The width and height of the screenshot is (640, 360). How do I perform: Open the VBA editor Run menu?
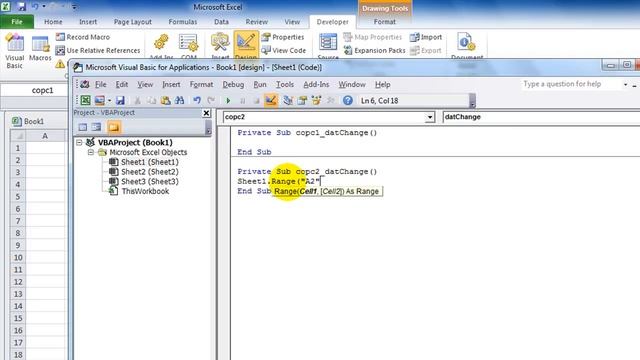click(x=260, y=84)
